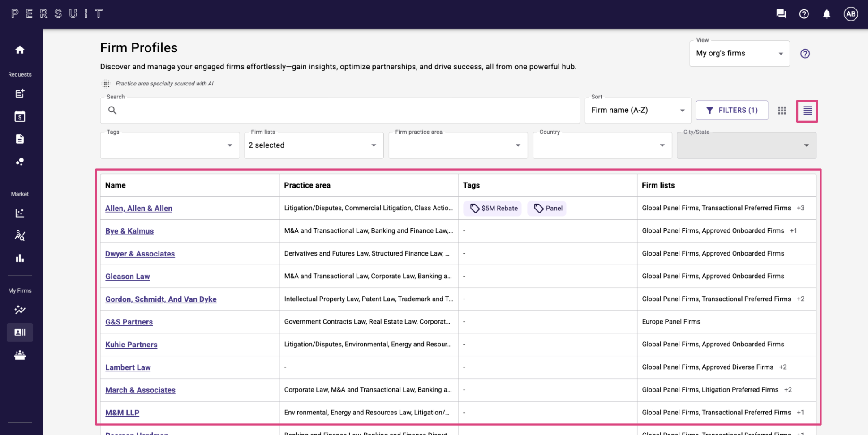Viewport: 868px width, 435px height.
Task: Click the magnifier search icon
Action: click(112, 110)
